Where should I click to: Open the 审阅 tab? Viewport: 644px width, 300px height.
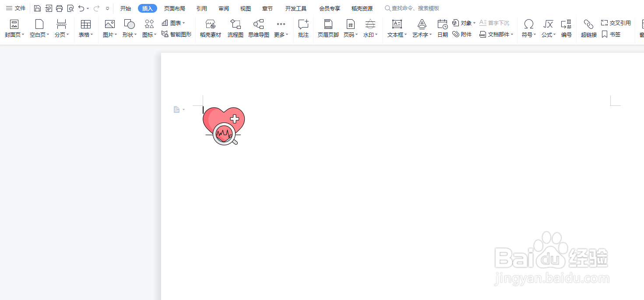(x=224, y=8)
